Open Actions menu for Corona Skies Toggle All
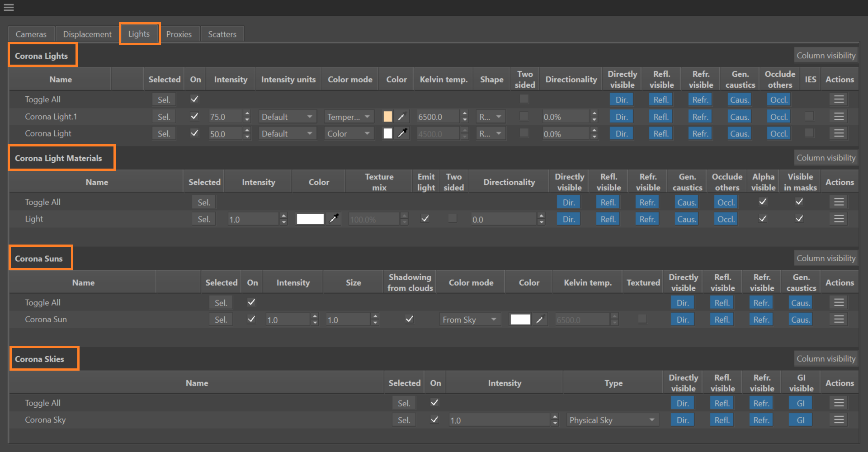This screenshot has width=868, height=452. 839,403
